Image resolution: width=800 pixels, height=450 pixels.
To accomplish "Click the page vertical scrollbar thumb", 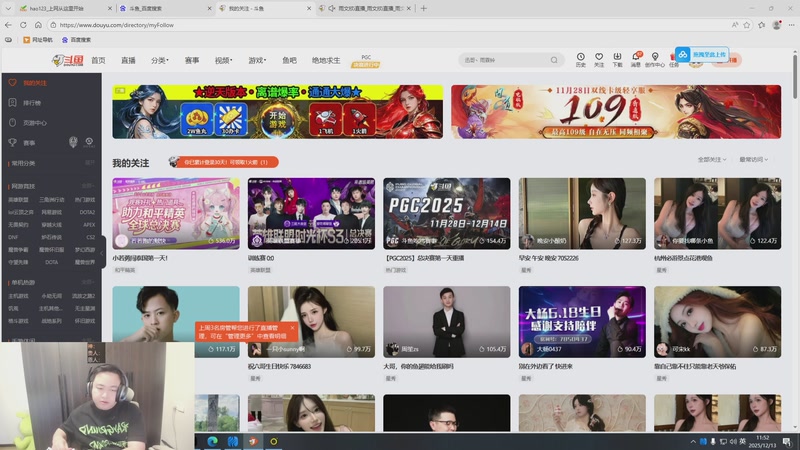I will click(x=795, y=77).
